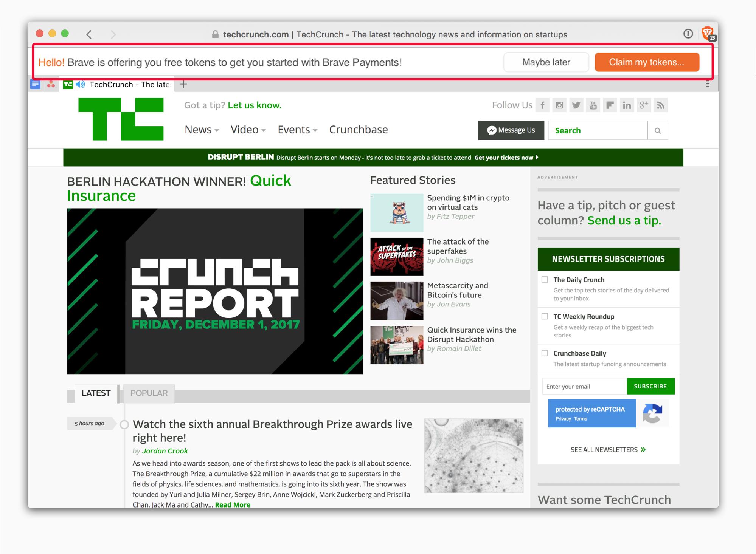
Task: Click the browser forward arrow
Action: pos(113,34)
